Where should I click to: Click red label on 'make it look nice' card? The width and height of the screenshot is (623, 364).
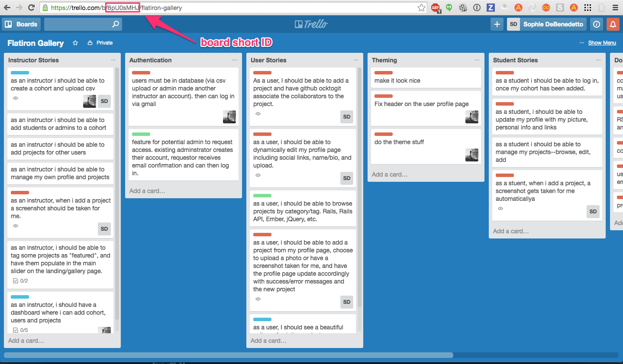click(384, 73)
